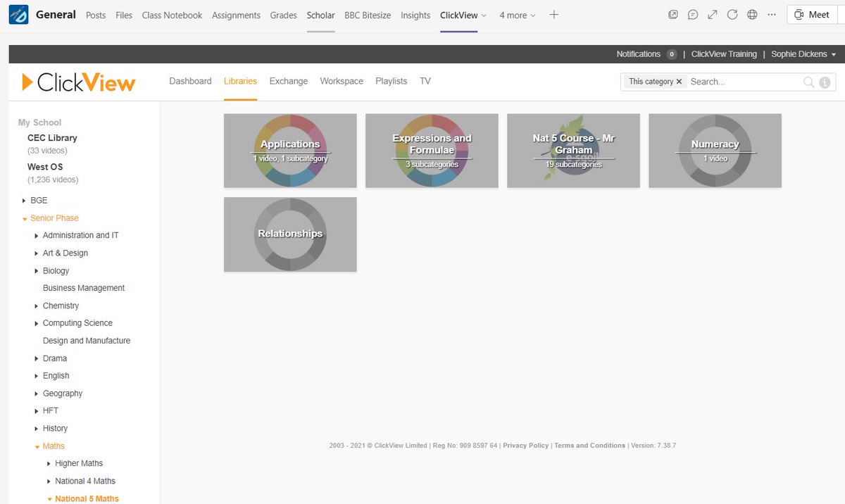Viewport: 845px width, 504px height.
Task: Go to ClickView Dashboard
Action: point(190,81)
